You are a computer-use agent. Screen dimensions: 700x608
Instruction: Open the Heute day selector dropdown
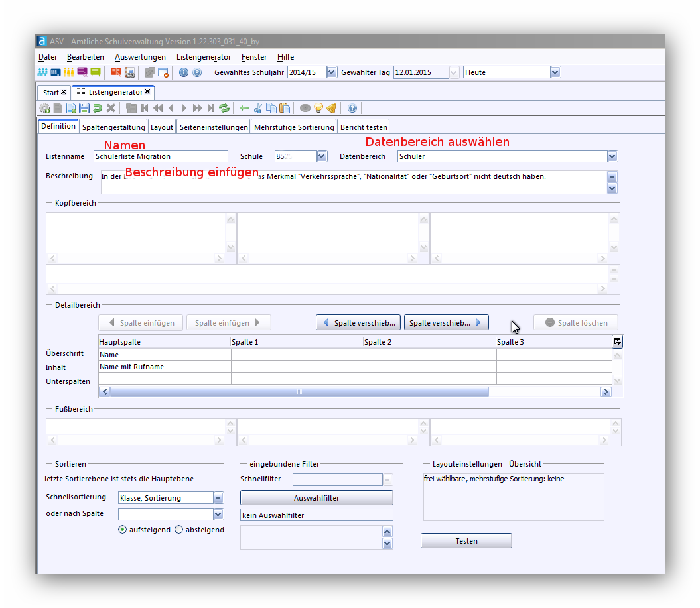[555, 72]
